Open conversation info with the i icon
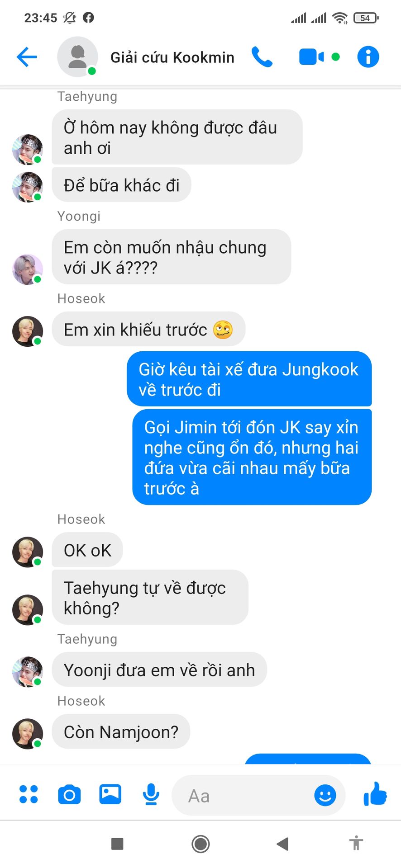This screenshot has width=401, height=868. pyautogui.click(x=368, y=57)
